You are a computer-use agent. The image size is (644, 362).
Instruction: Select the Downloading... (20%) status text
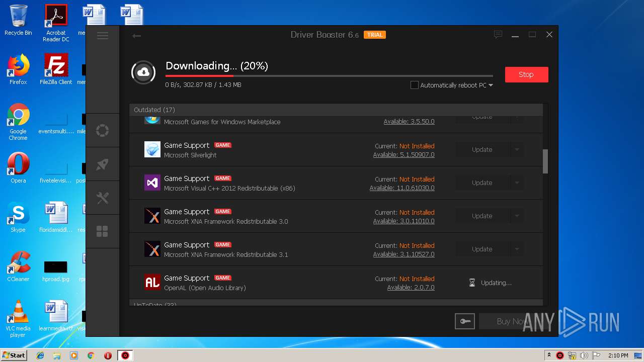[217, 66]
